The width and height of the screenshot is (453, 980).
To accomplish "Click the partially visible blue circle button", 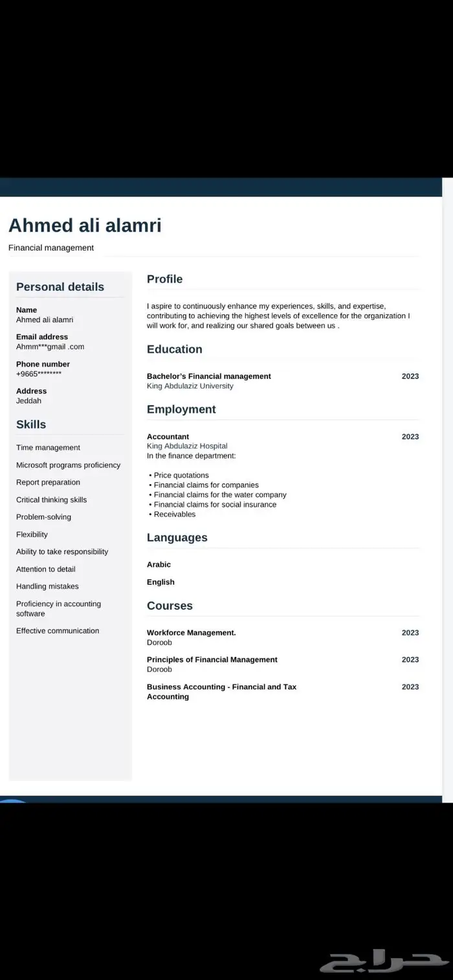I will tap(14, 802).
